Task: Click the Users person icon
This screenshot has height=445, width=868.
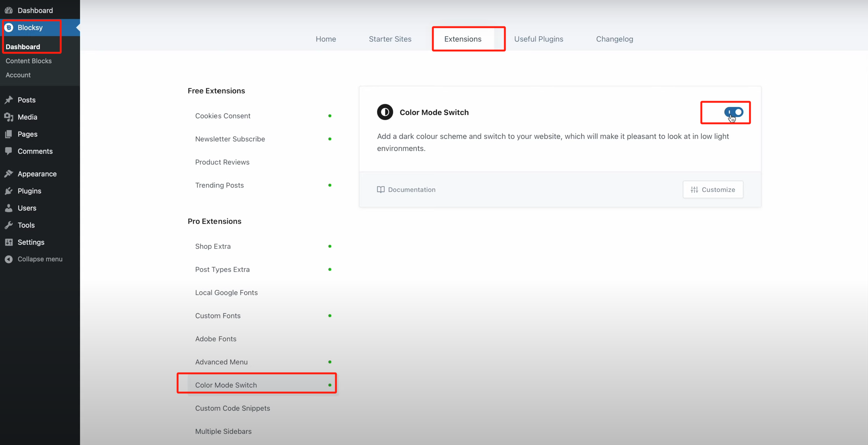Action: pos(9,208)
